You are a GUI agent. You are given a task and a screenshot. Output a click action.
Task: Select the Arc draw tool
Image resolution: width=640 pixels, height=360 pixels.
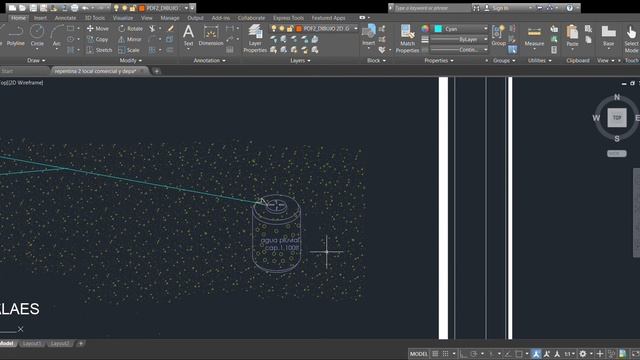coord(57,35)
